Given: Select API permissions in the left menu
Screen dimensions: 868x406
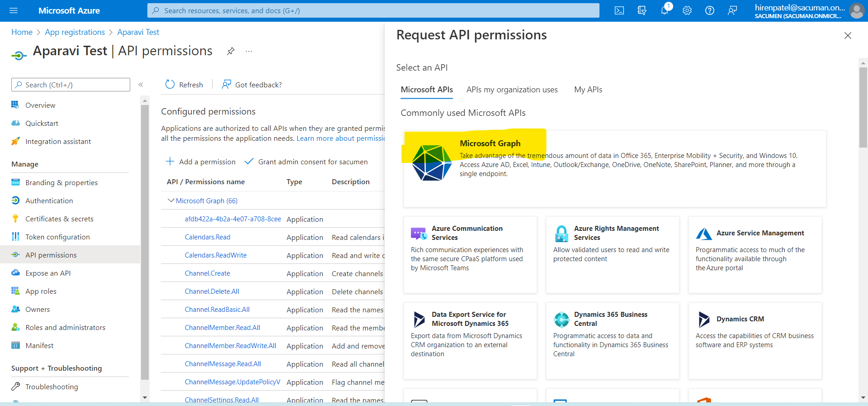Looking at the screenshot, I should (70, 255).
